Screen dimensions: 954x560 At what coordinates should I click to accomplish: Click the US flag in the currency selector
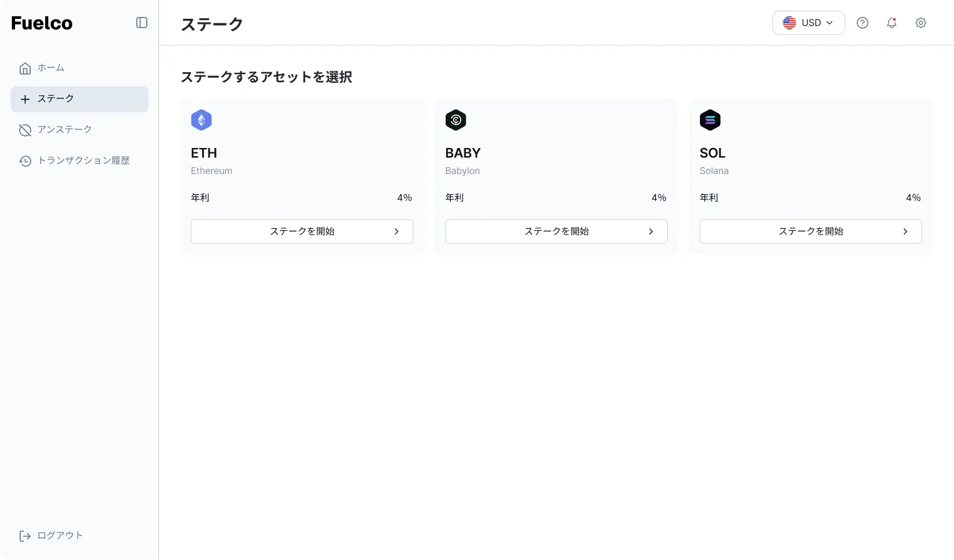[x=789, y=23]
